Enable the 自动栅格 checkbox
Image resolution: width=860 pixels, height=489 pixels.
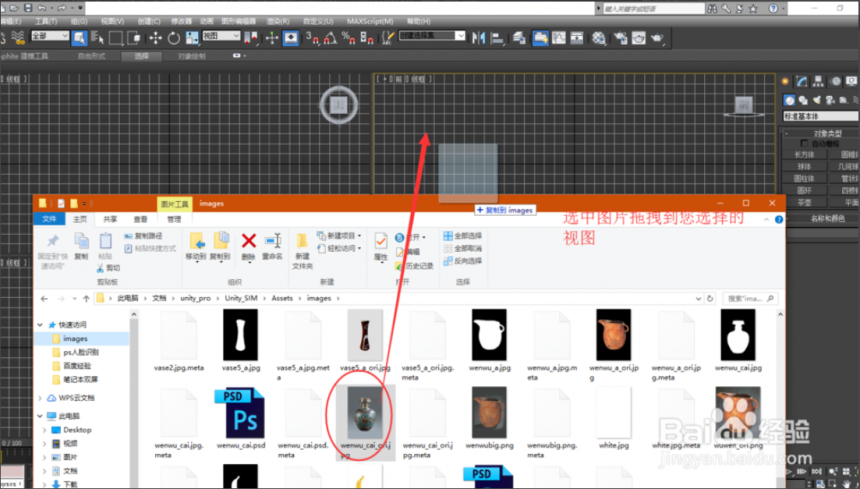pos(805,144)
